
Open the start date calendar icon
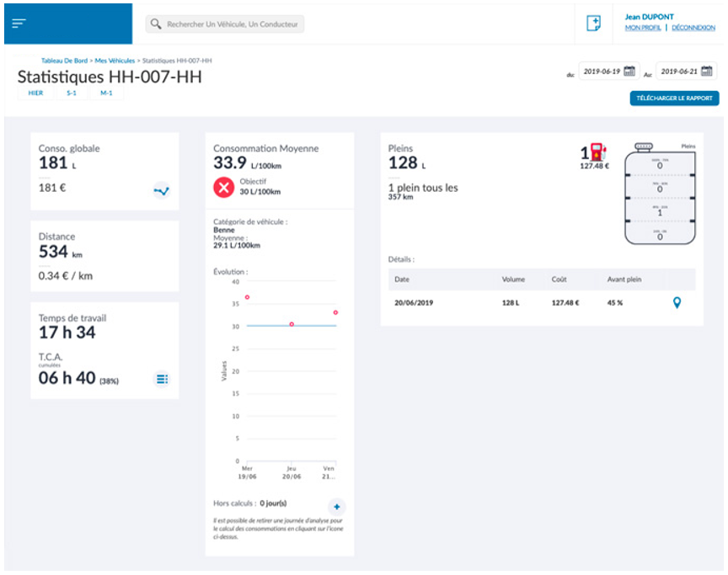(x=629, y=71)
